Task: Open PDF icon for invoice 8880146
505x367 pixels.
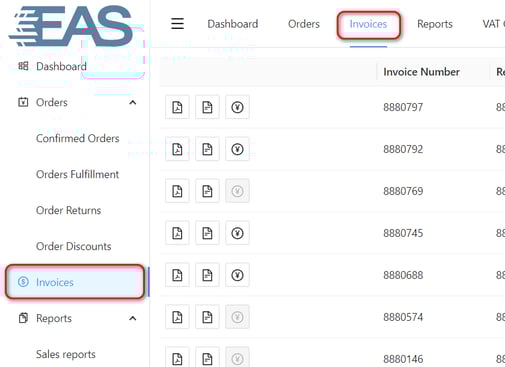Action: coord(177,357)
